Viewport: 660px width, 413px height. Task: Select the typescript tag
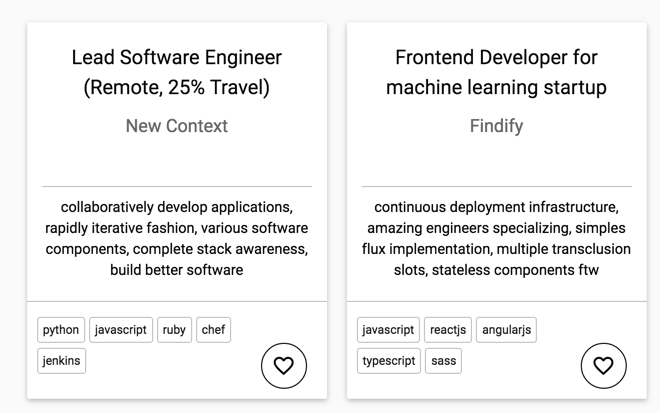point(389,360)
